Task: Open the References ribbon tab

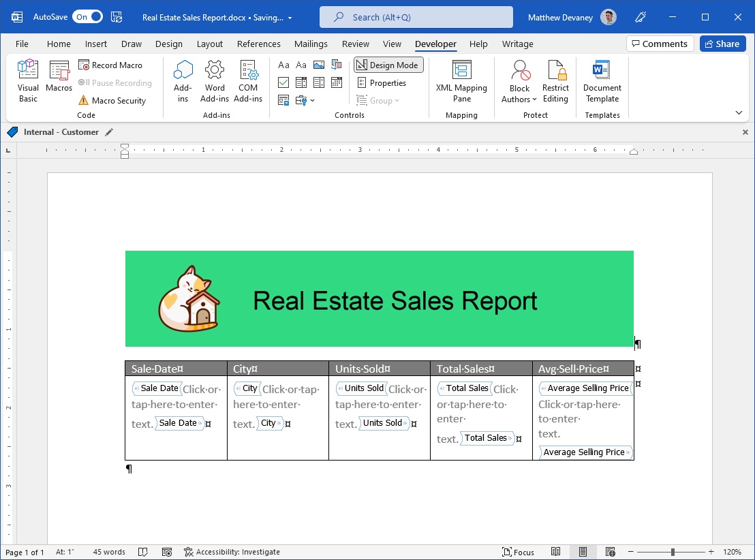Action: tap(258, 44)
